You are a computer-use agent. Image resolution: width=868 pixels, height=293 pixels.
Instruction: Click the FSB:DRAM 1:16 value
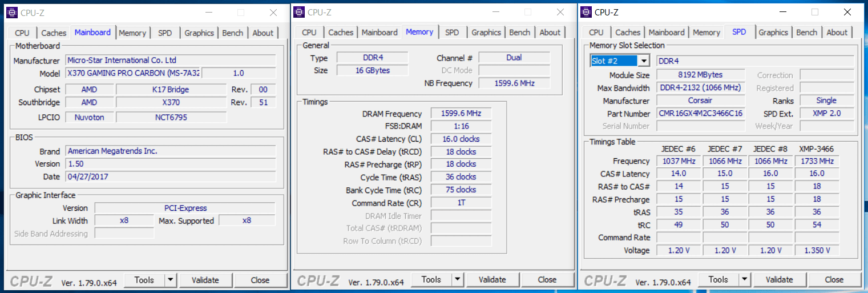[461, 126]
